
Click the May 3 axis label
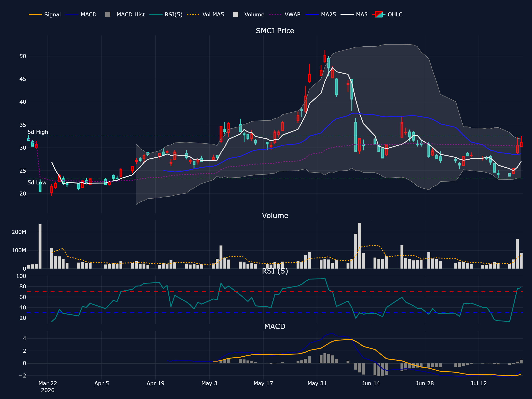tap(209, 383)
